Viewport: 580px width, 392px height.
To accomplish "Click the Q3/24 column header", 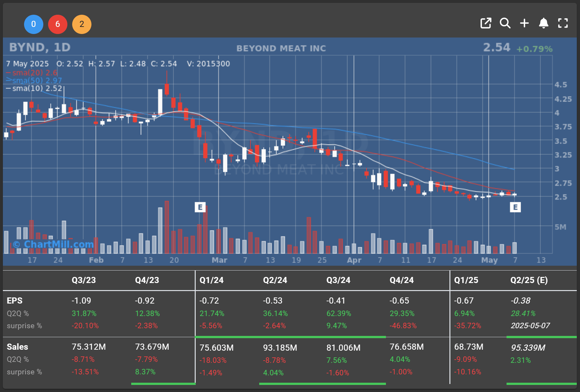I will tap(338, 280).
